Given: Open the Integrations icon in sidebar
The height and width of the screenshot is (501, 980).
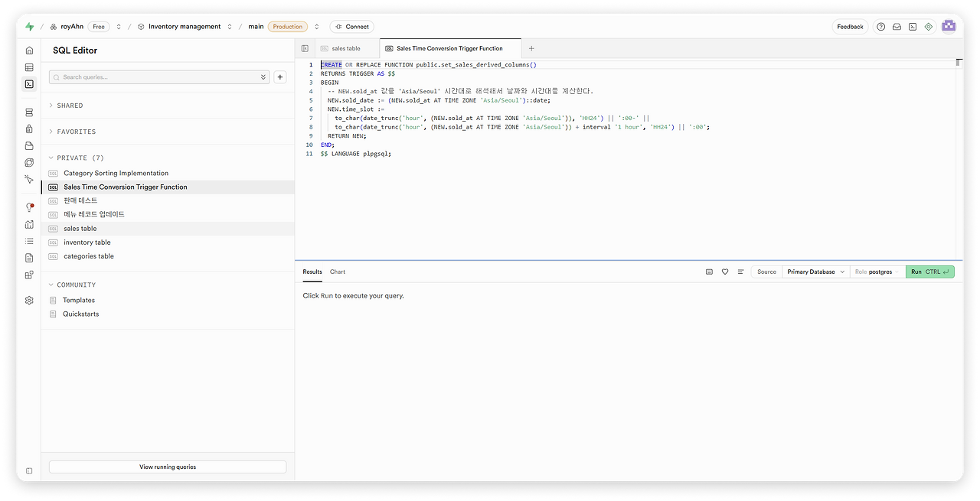Looking at the screenshot, I should [x=29, y=275].
